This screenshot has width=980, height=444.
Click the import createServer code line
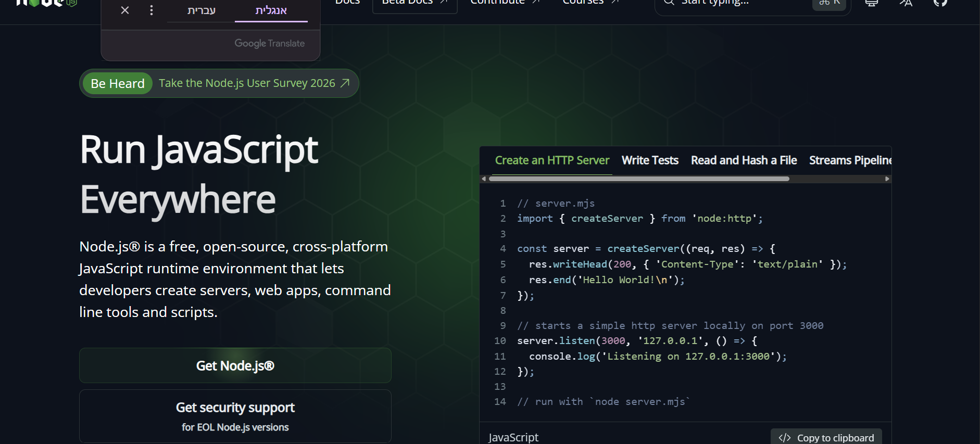click(640, 219)
